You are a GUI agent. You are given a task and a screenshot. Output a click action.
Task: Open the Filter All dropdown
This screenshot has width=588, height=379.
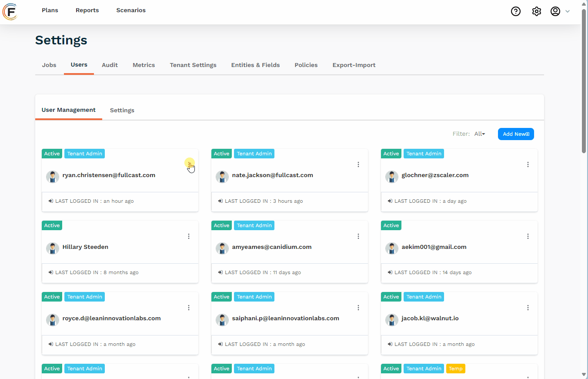(x=480, y=134)
